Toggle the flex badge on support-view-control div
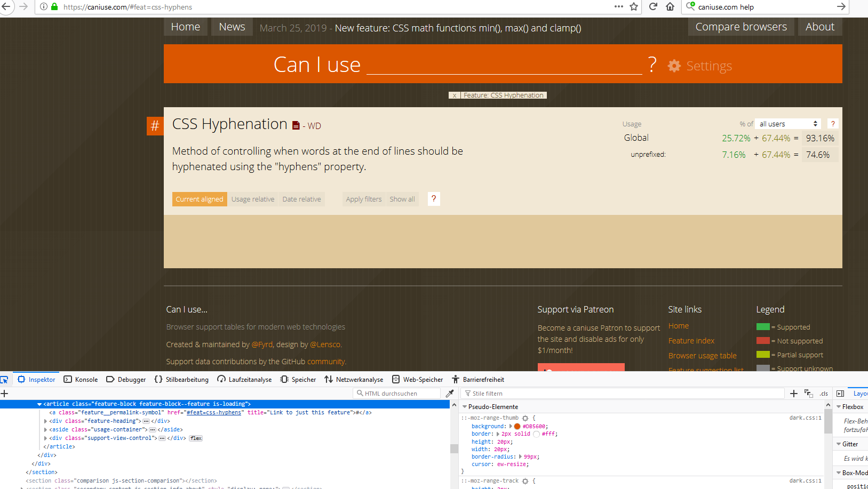 pyautogui.click(x=195, y=438)
